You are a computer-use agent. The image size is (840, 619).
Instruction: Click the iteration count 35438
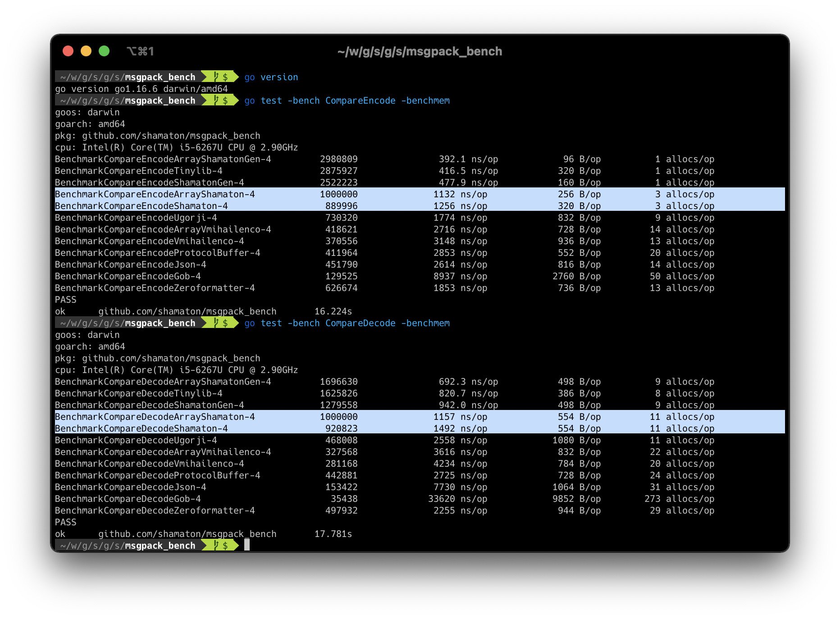(x=344, y=499)
